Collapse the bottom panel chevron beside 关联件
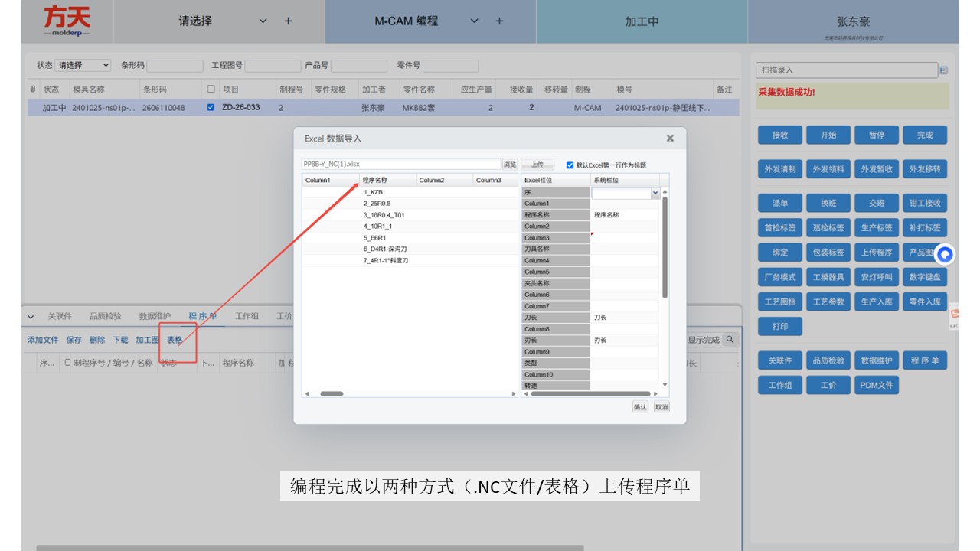980x551 pixels. (x=31, y=316)
